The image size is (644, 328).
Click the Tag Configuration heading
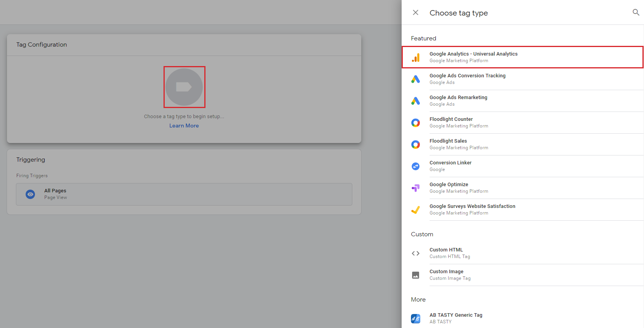click(42, 45)
